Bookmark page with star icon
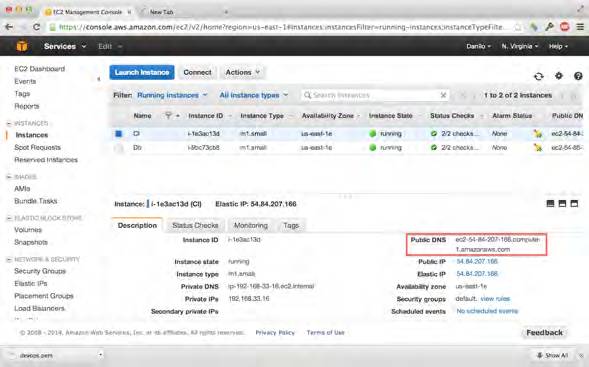 tap(518, 27)
